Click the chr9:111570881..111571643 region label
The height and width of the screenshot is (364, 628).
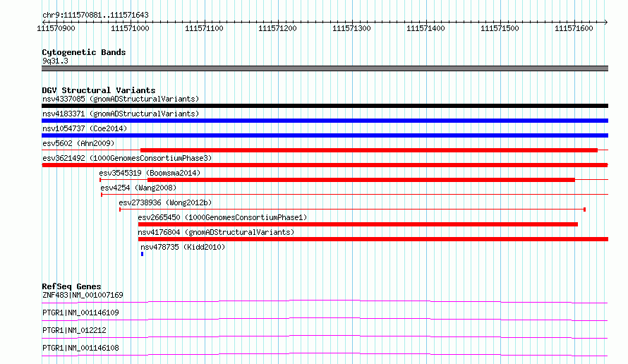pyautogui.click(x=95, y=15)
